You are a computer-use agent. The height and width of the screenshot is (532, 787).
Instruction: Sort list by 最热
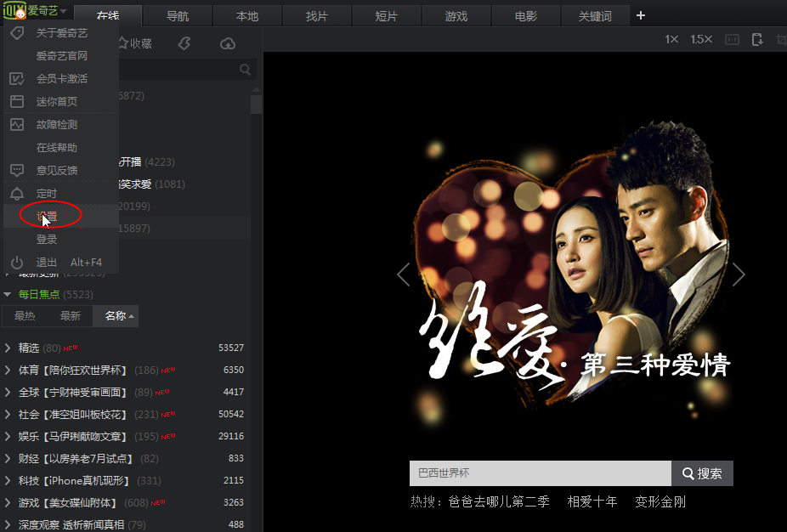pyautogui.click(x=25, y=316)
